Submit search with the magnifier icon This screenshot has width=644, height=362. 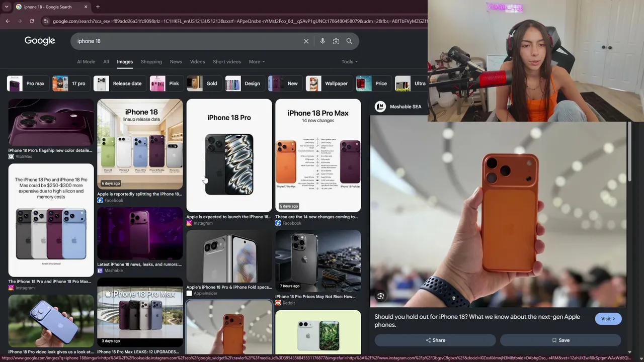click(x=349, y=41)
